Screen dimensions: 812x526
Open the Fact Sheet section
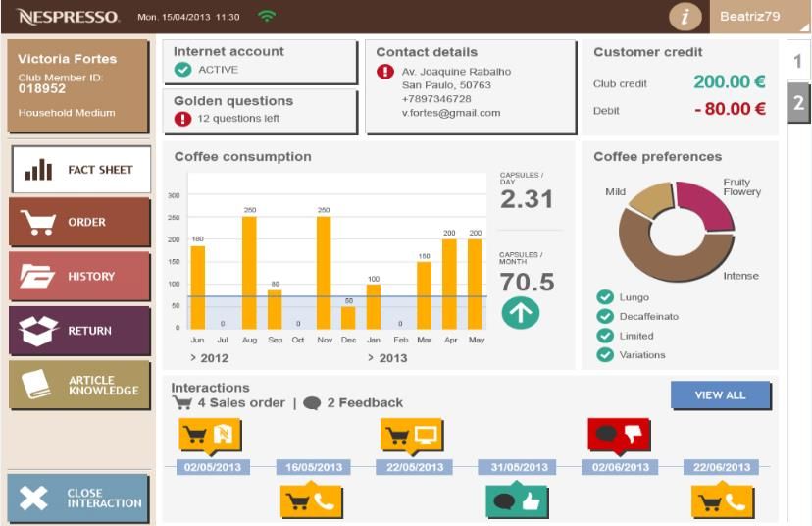(80, 170)
